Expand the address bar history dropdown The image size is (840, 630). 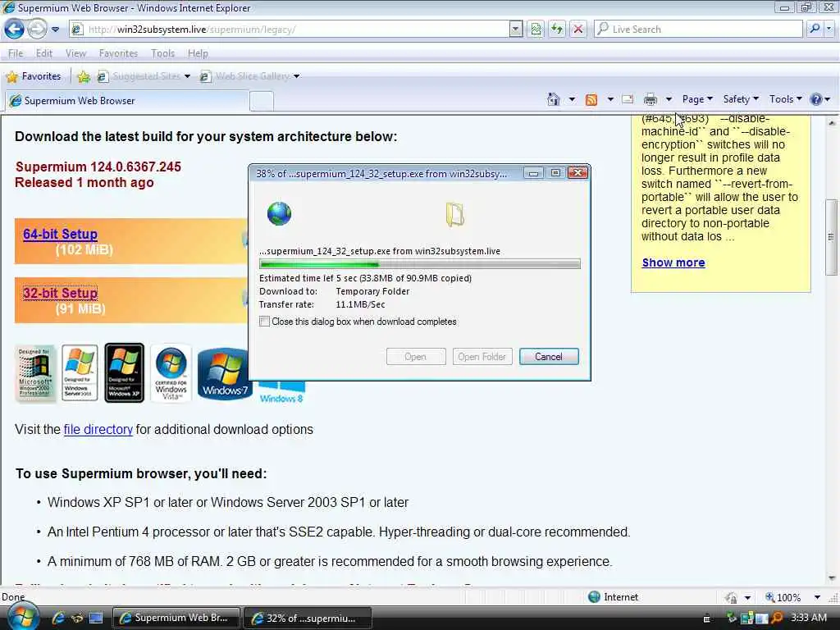(x=515, y=30)
